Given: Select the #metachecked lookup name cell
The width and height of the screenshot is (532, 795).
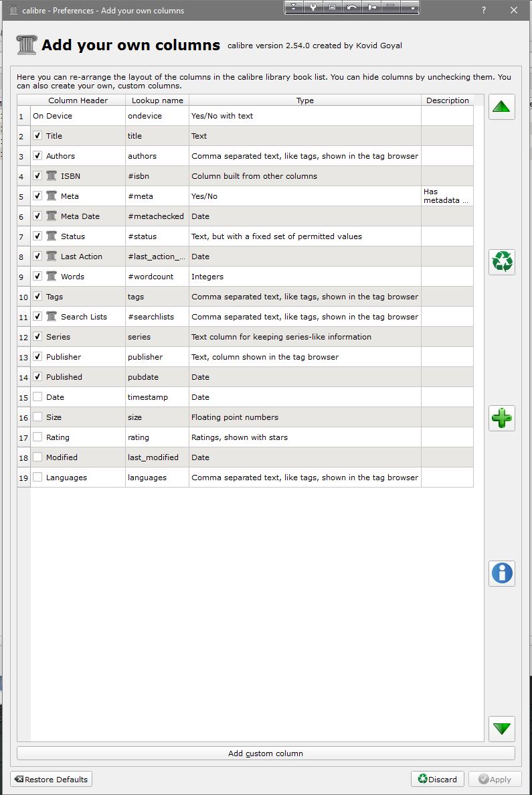Looking at the screenshot, I should 157,216.
